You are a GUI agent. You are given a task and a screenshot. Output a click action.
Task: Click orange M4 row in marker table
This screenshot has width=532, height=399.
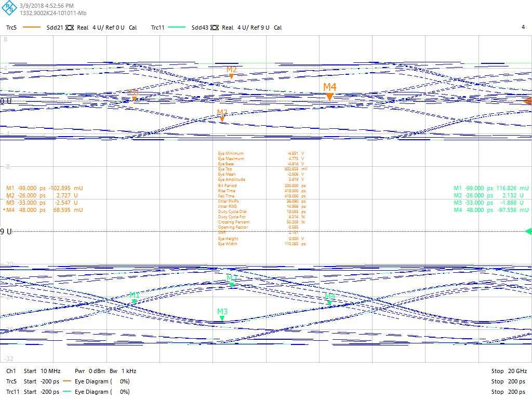pos(44,210)
